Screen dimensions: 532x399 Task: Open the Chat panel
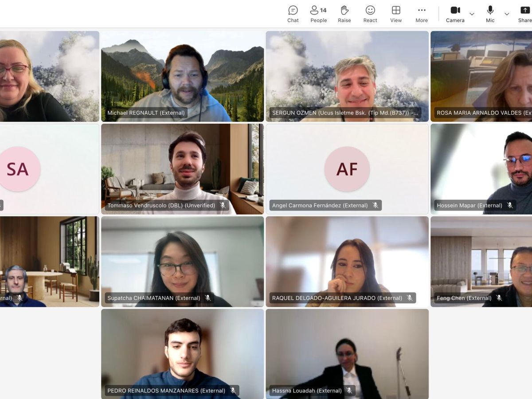coord(293,14)
